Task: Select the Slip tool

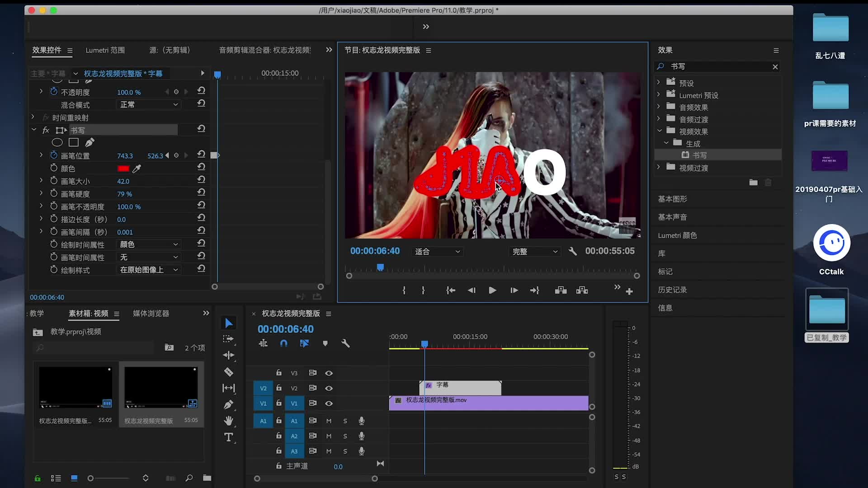Action: (229, 388)
